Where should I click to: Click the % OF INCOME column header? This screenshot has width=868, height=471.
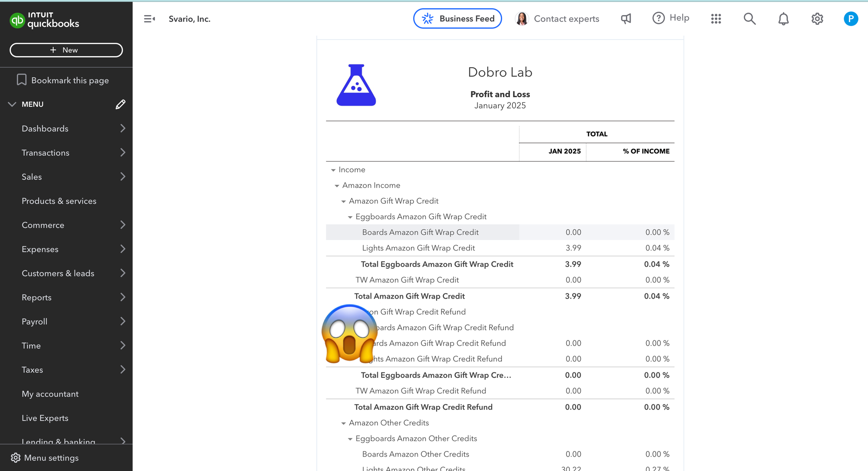(x=646, y=151)
